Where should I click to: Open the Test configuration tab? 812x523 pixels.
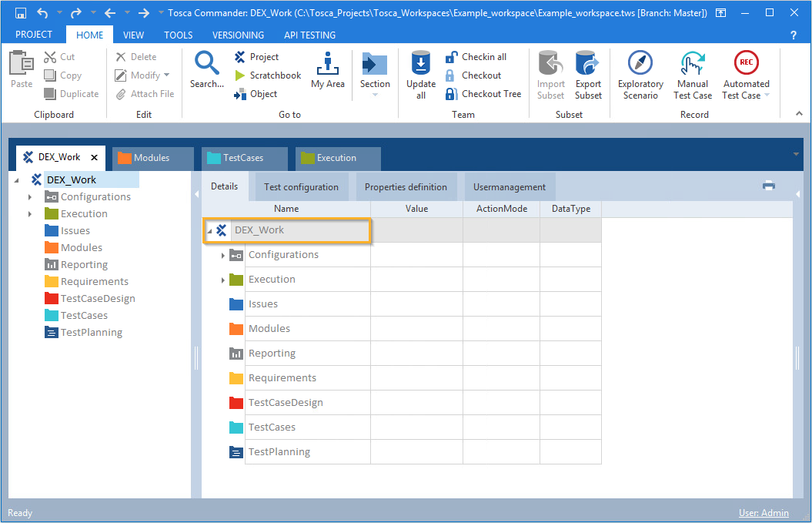pyautogui.click(x=301, y=187)
